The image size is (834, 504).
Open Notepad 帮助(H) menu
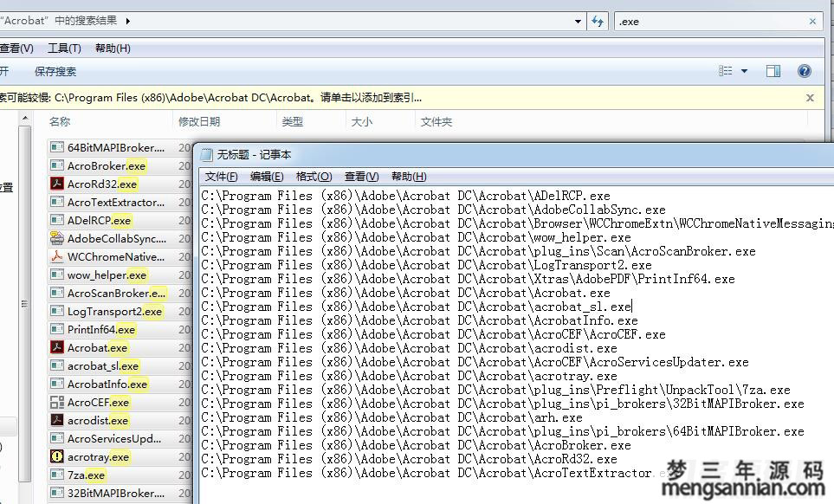click(x=409, y=177)
